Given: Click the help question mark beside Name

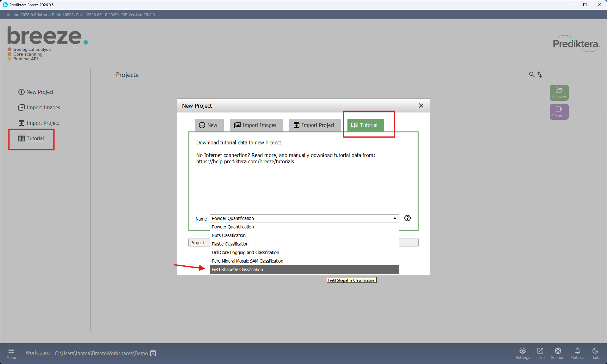Looking at the screenshot, I should point(408,218).
